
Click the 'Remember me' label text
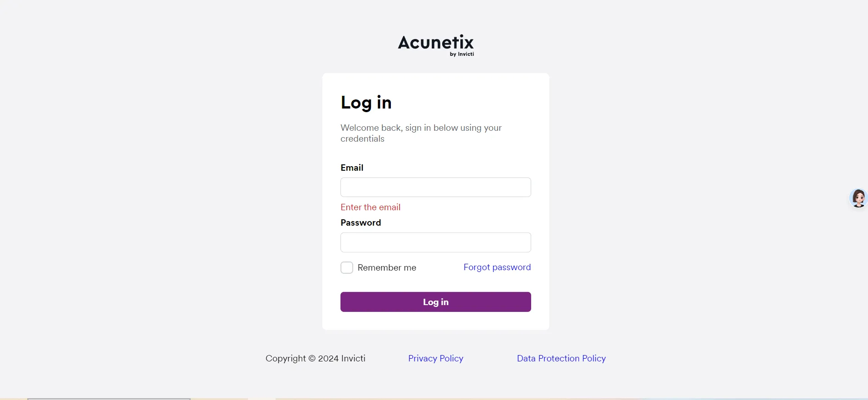[387, 267]
